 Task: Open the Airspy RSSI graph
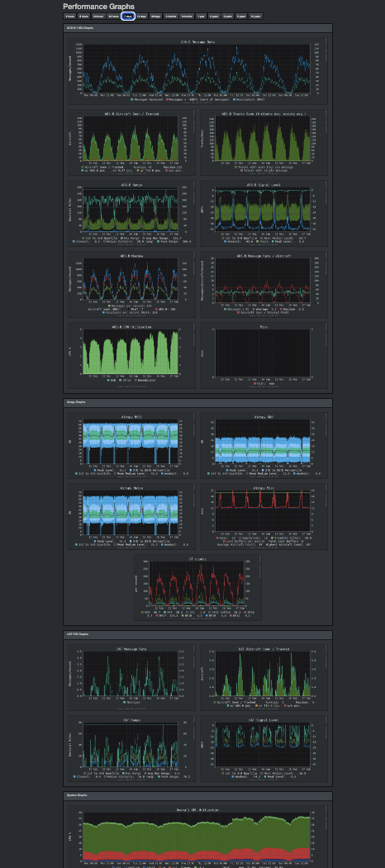132,445
